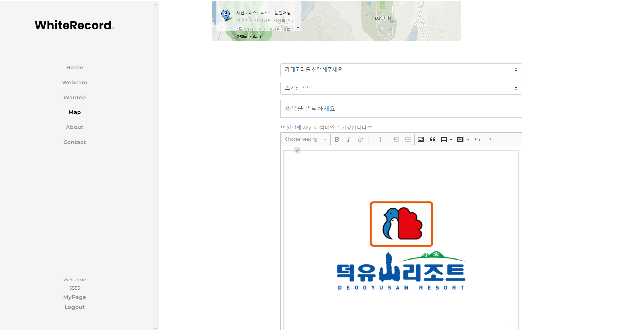Image resolution: width=644 pixels, height=330 pixels.
Task: Open MyPage link
Action: pyautogui.click(x=75, y=297)
